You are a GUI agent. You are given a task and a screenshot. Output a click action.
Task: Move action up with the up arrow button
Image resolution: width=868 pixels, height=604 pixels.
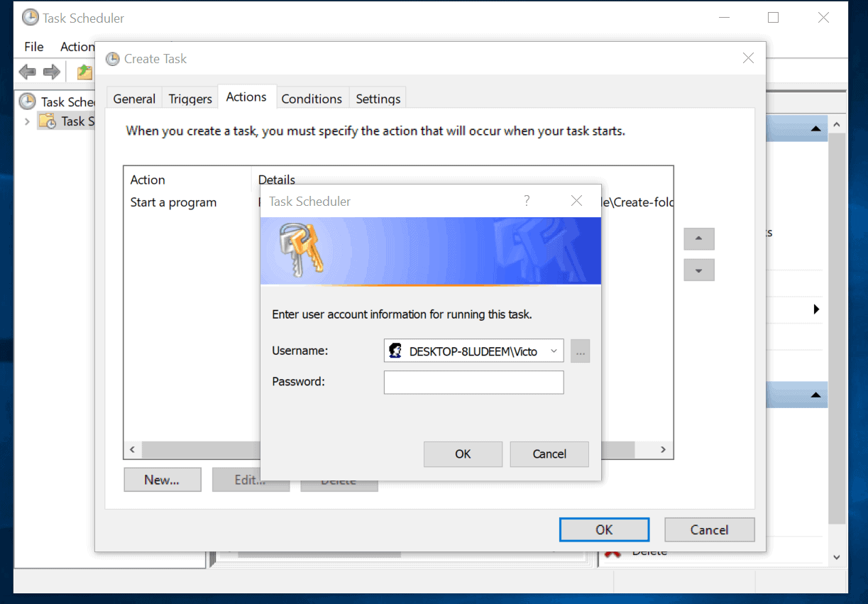pos(699,239)
